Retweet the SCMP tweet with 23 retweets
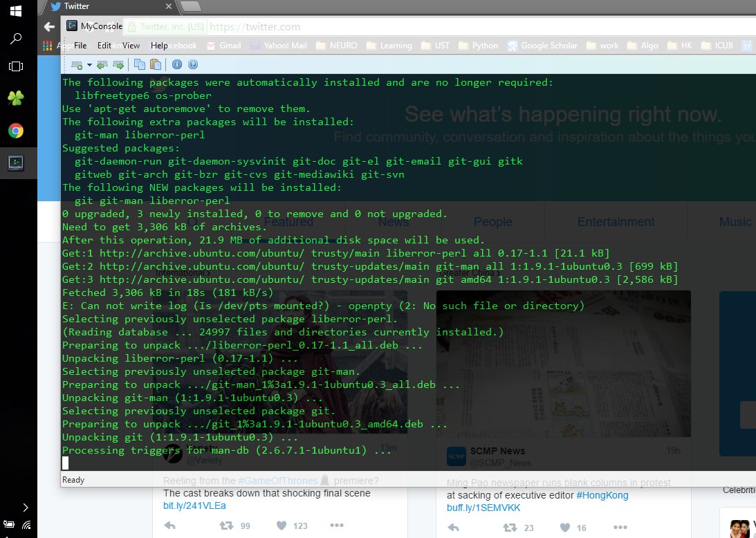This screenshot has height=538, width=756. tap(510, 528)
